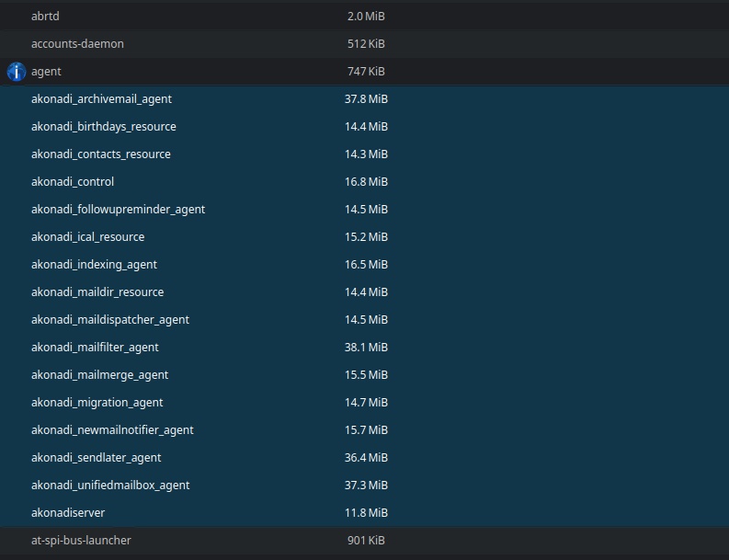Click the 36.4 MiB memory value

coord(367,458)
